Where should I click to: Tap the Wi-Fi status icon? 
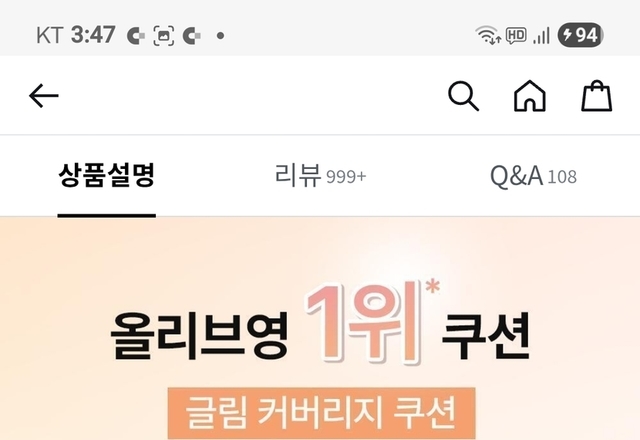point(488,35)
